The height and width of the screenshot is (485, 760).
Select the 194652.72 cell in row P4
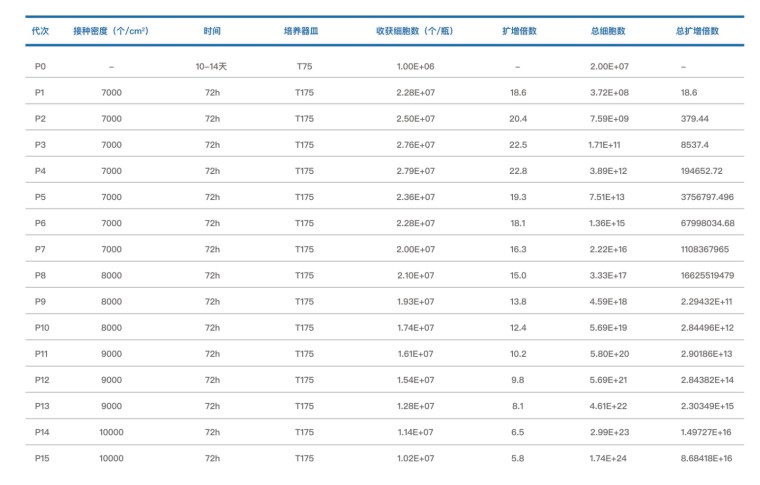tap(701, 171)
